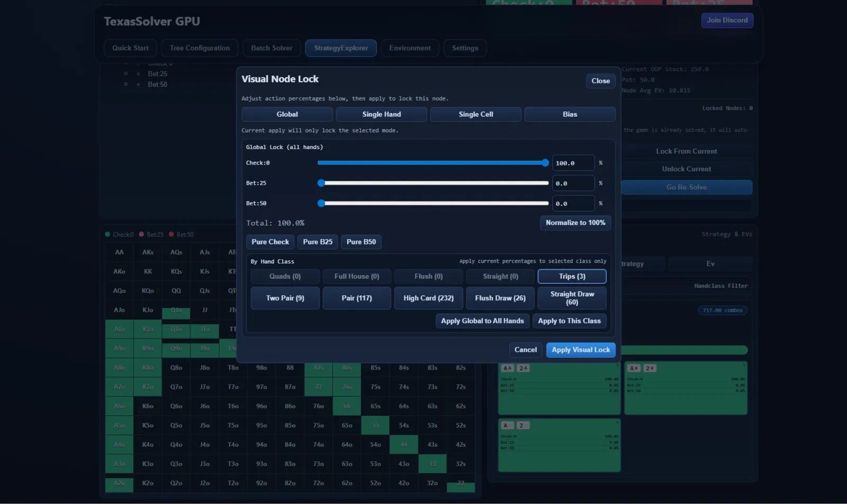Toggle the red Bet:25 legend dot
This screenshot has width=847, height=504.
140,234
